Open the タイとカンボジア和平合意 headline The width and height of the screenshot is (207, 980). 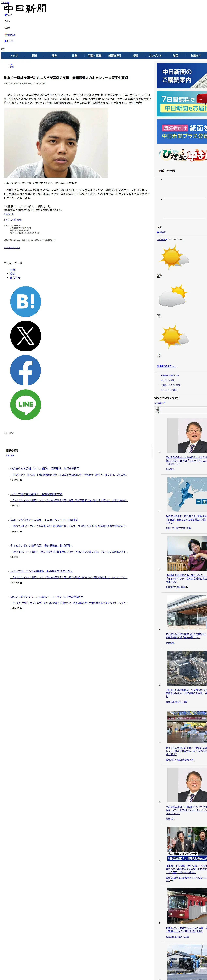(41, 546)
